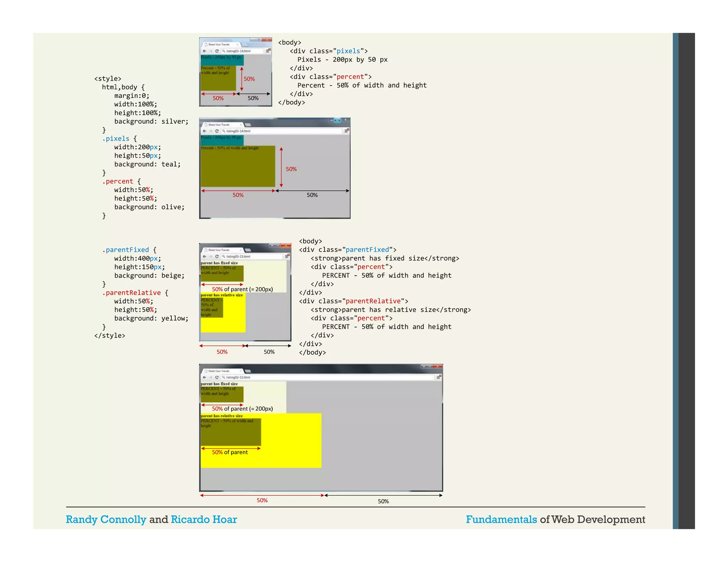Click the 'Ricardo Hoar' author name
This screenshot has width=728, height=562.
(204, 519)
